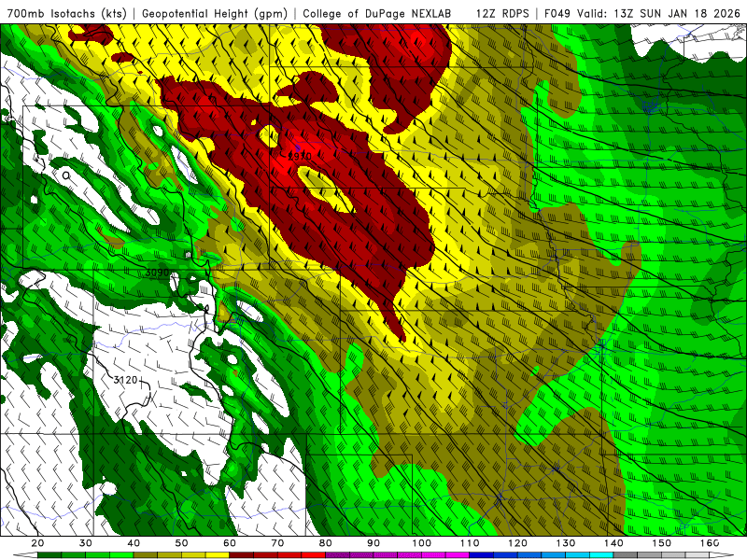The height and width of the screenshot is (560, 747).
Task: Click the 40 knot legend label
Action: pos(134,543)
